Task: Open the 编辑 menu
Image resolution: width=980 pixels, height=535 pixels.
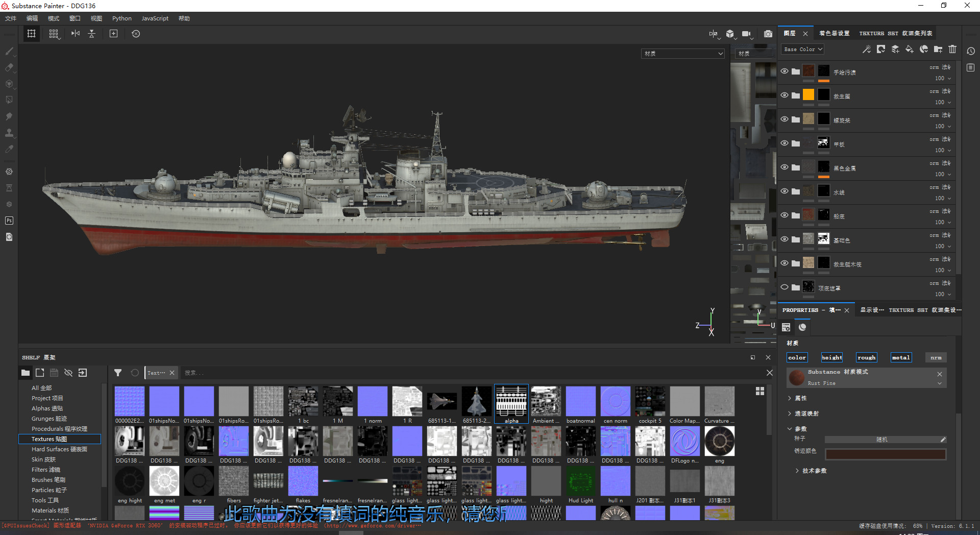Action: (x=32, y=18)
